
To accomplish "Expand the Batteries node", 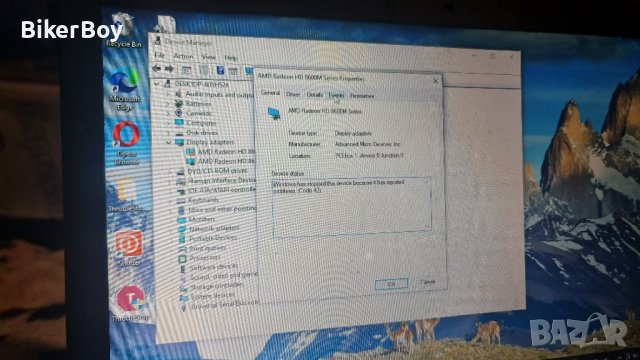I will click(168, 103).
